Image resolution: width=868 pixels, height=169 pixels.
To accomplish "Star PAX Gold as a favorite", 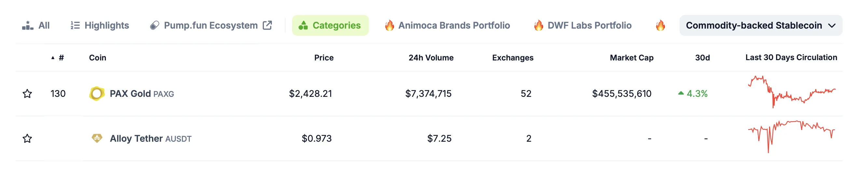I will pos(27,94).
